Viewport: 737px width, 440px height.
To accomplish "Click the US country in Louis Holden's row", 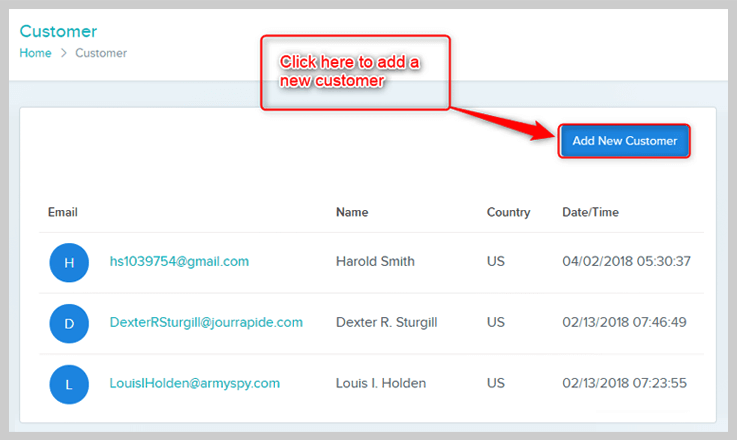I will 495,384.
